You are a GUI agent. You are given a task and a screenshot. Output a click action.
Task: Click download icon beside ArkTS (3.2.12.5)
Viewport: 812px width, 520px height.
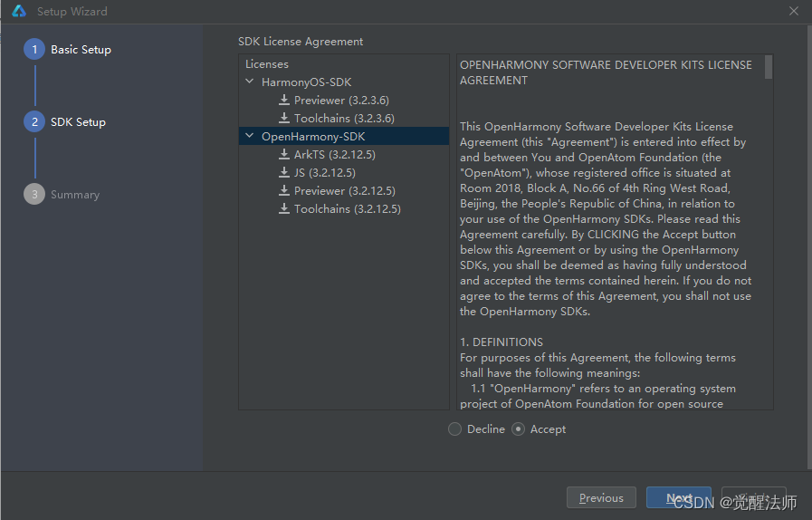283,155
